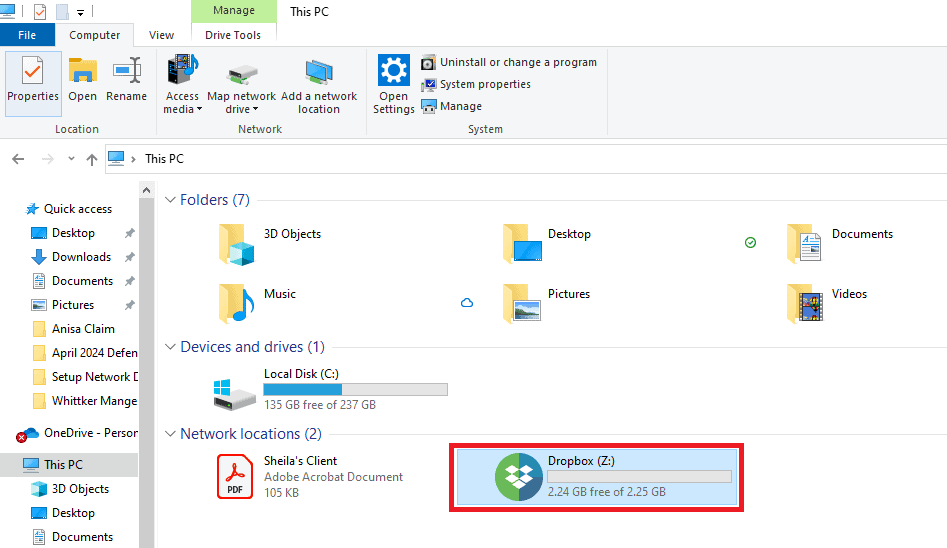Open the Anisa Claim folder
Screen dimensions: 947x548
coord(83,329)
